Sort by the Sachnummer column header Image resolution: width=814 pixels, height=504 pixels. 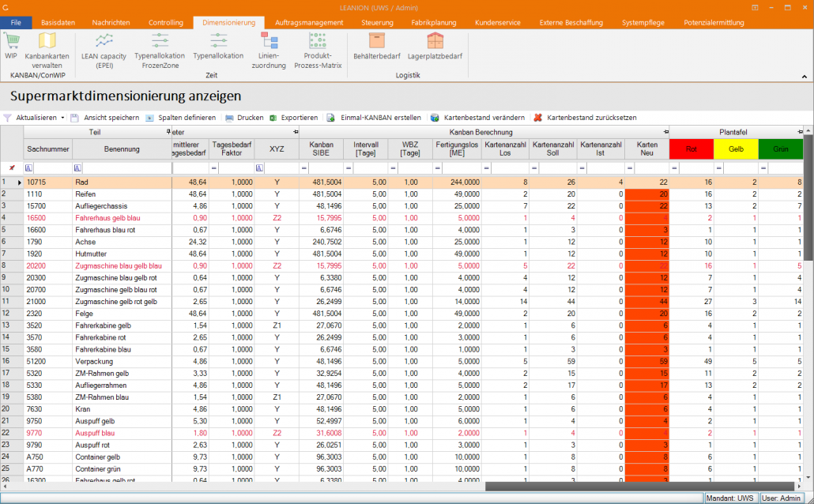click(47, 149)
